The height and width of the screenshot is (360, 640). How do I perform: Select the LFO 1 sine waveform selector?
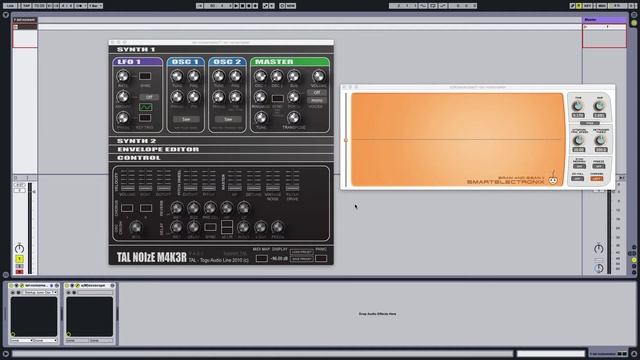pyautogui.click(x=145, y=107)
